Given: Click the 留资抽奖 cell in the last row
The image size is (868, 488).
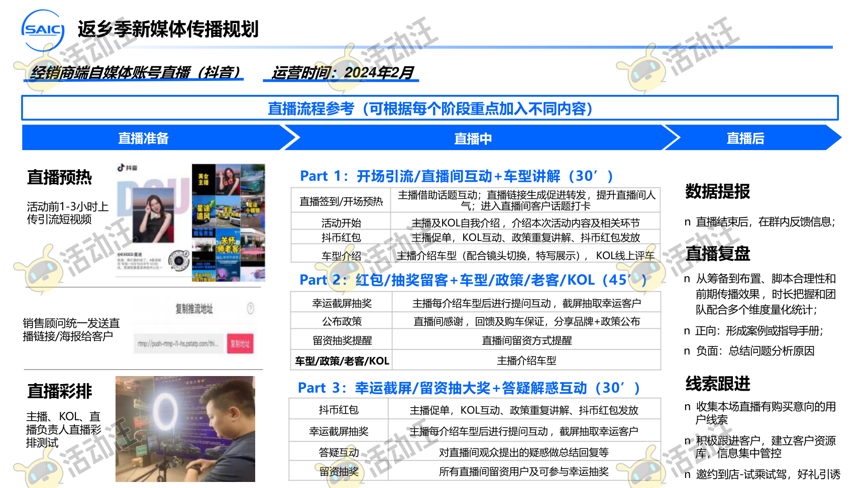Looking at the screenshot, I should (x=339, y=471).
